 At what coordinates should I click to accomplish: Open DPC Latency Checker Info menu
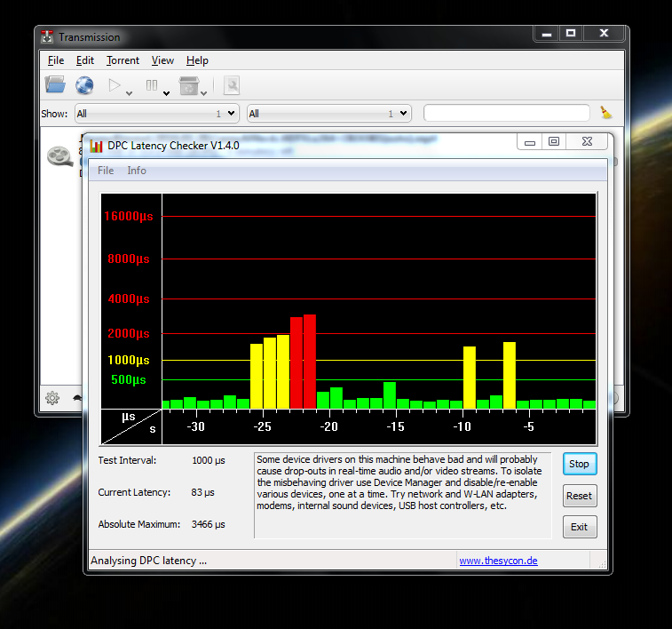pos(137,171)
